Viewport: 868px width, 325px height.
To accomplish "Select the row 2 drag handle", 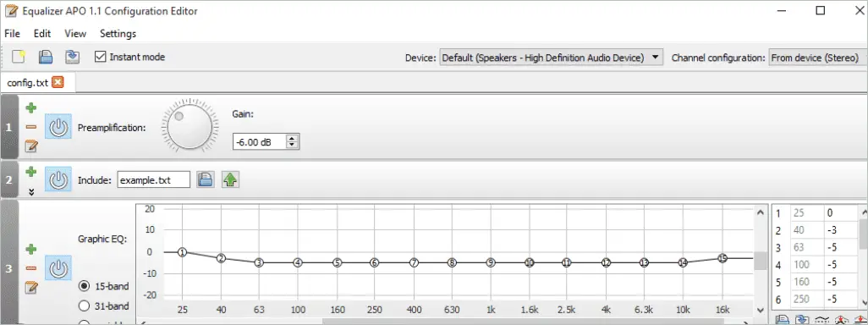I will coord(8,180).
